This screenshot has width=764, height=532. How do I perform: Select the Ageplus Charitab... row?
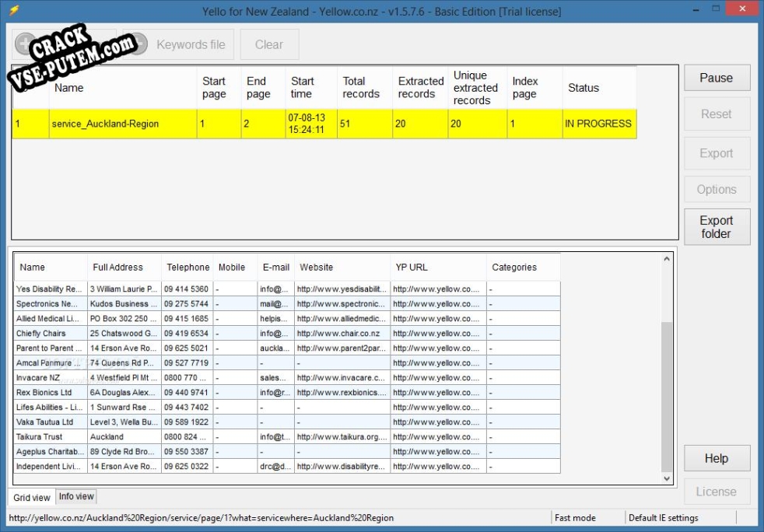coord(287,452)
